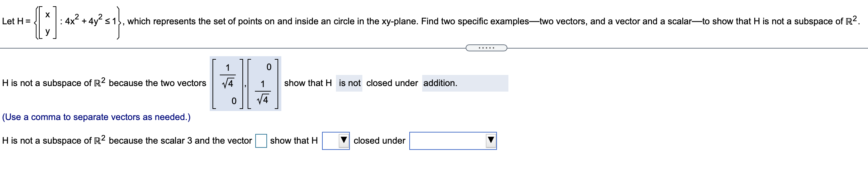Viewport: 868px width, 170px height.
Task: Open the dropdown arrow after 'show that H'
Action: pyautogui.click(x=344, y=141)
